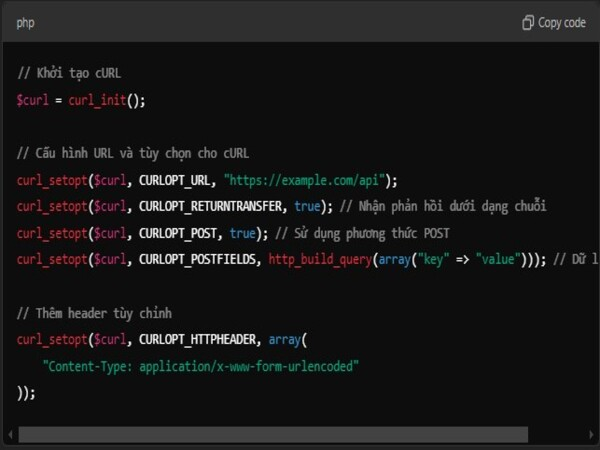Click the php language label
Image resolution: width=600 pixels, height=450 pixels.
(x=26, y=22)
